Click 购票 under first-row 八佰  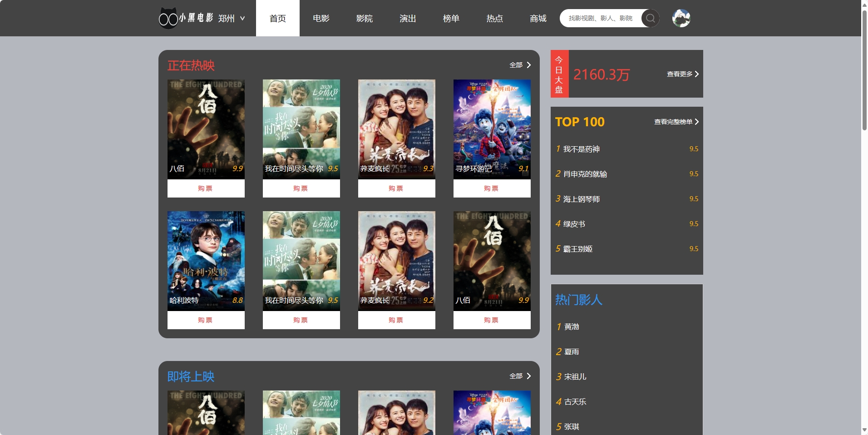[x=206, y=188]
